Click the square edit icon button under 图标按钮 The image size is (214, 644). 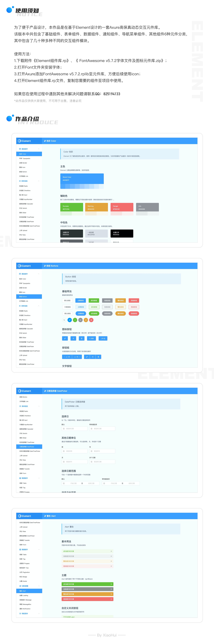click(65, 339)
